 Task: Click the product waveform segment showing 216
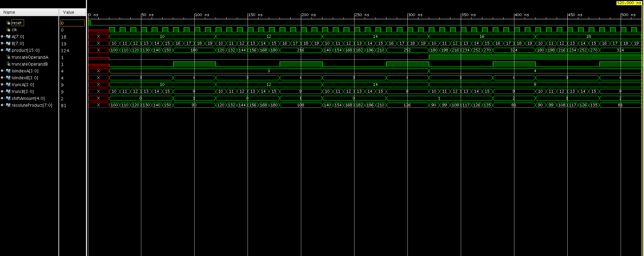tap(301, 50)
